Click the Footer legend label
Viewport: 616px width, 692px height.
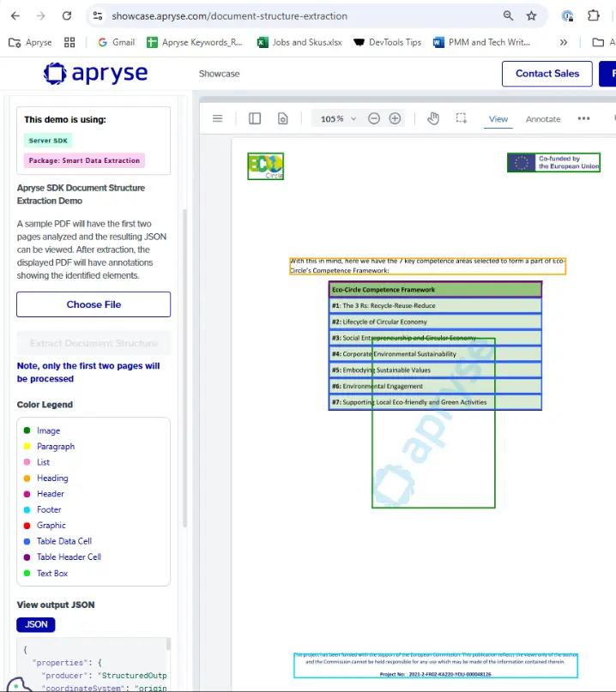pyautogui.click(x=49, y=509)
